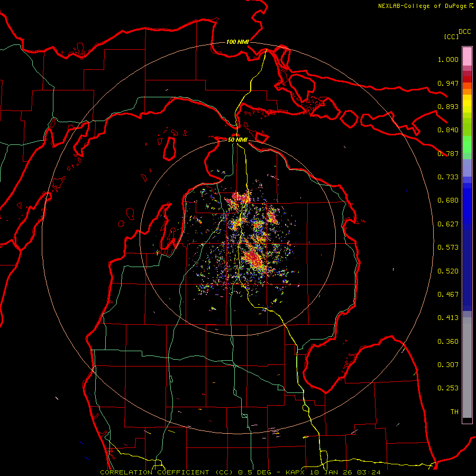Click the 0.5 DEG elevation label
Screen dimensions: 476x476
[255, 472]
